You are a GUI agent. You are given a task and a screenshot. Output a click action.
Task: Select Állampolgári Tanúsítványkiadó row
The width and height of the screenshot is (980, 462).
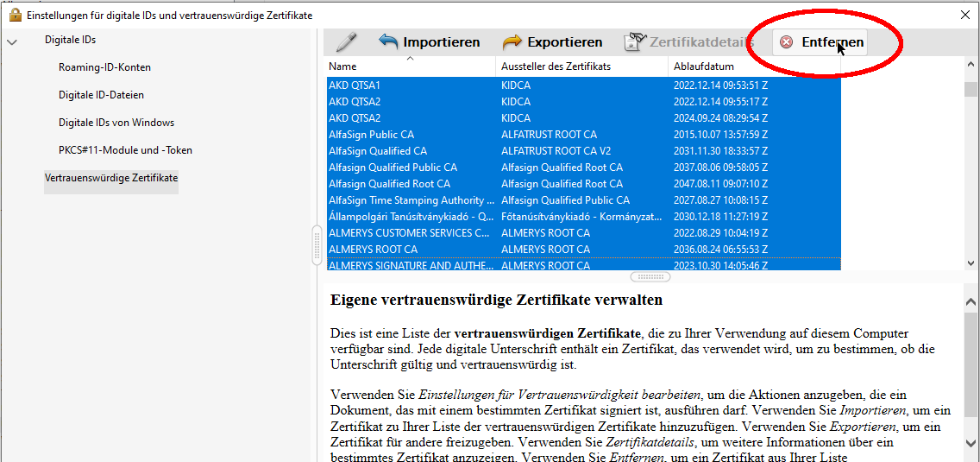[583, 217]
